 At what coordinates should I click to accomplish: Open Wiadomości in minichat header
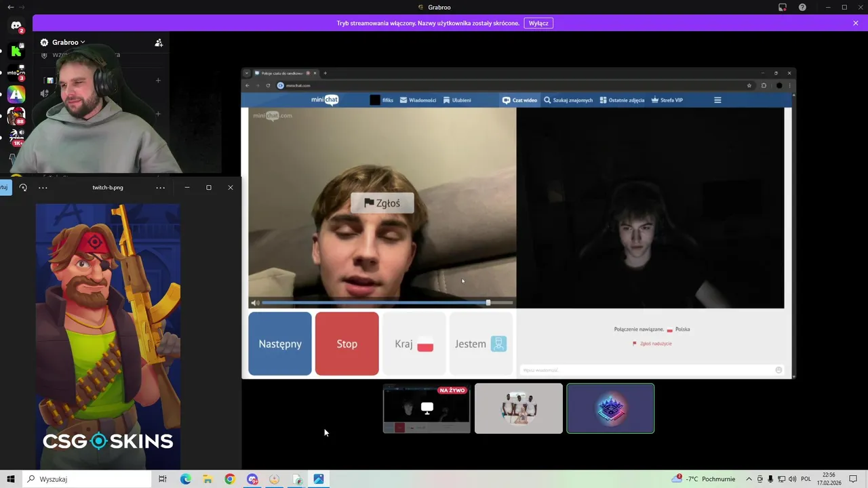coord(418,100)
